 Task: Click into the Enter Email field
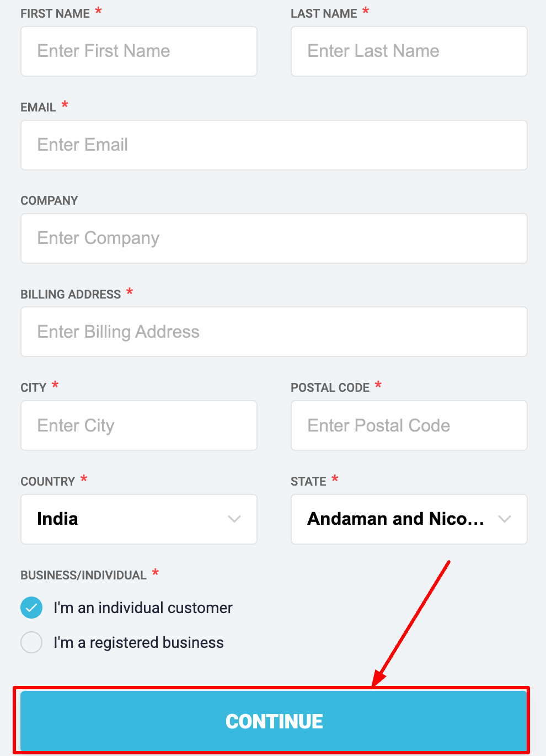(274, 145)
